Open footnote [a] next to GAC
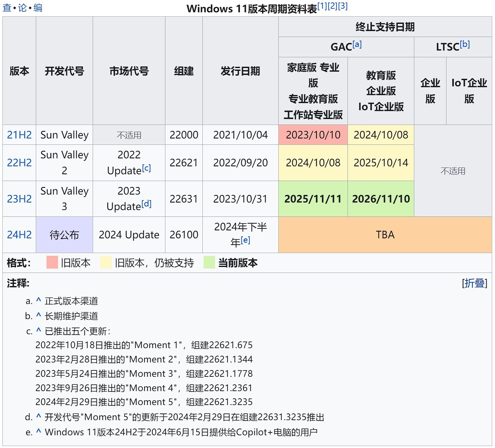 point(357,44)
